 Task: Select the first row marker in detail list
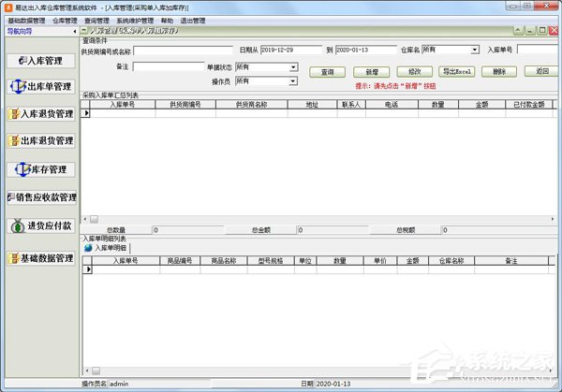click(x=87, y=269)
